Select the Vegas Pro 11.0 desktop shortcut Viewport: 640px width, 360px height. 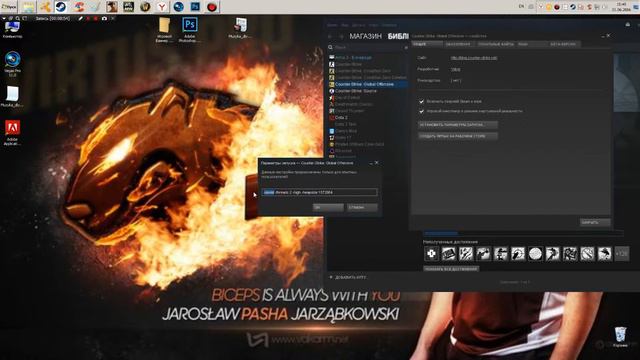[13, 64]
